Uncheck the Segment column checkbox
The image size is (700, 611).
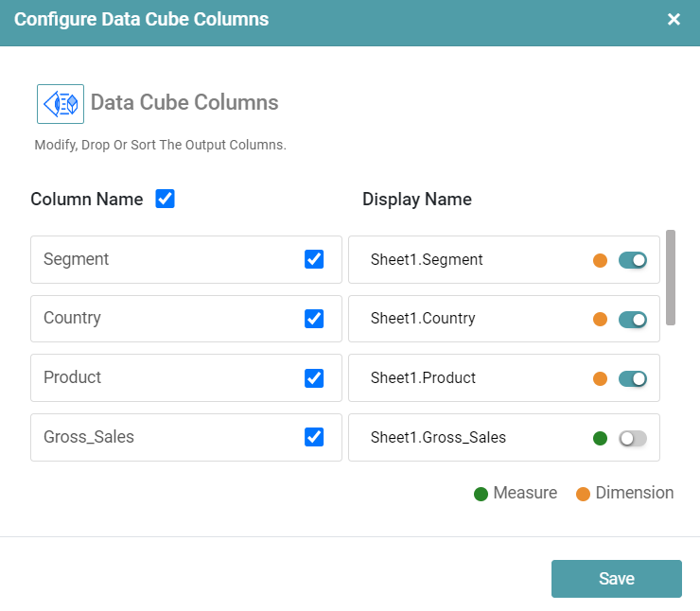[x=314, y=259]
